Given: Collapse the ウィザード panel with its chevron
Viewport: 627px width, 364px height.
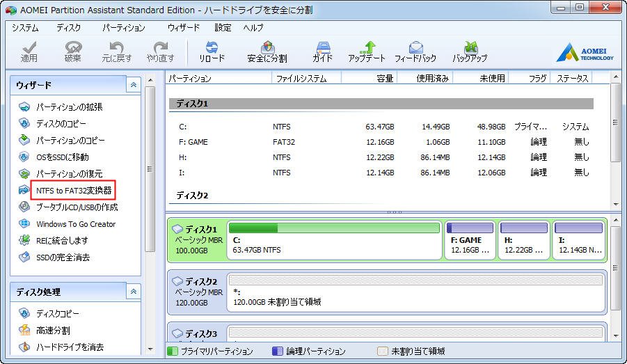Looking at the screenshot, I should coord(134,85).
